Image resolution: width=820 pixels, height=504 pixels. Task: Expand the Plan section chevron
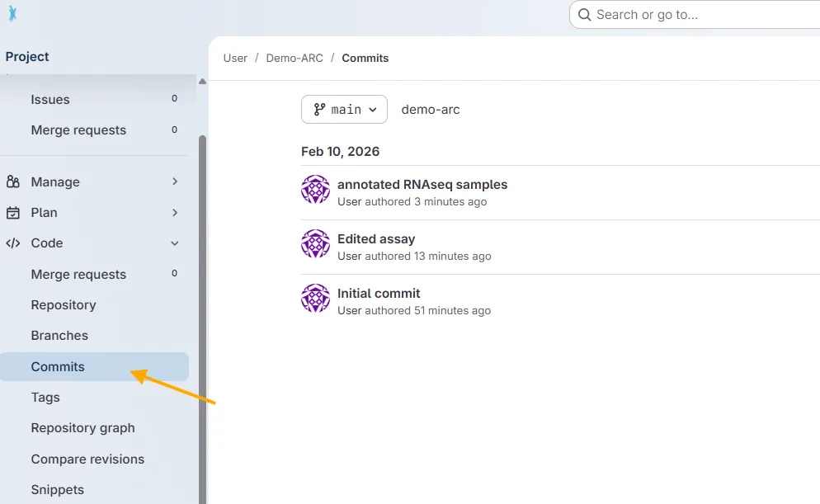[x=174, y=213]
